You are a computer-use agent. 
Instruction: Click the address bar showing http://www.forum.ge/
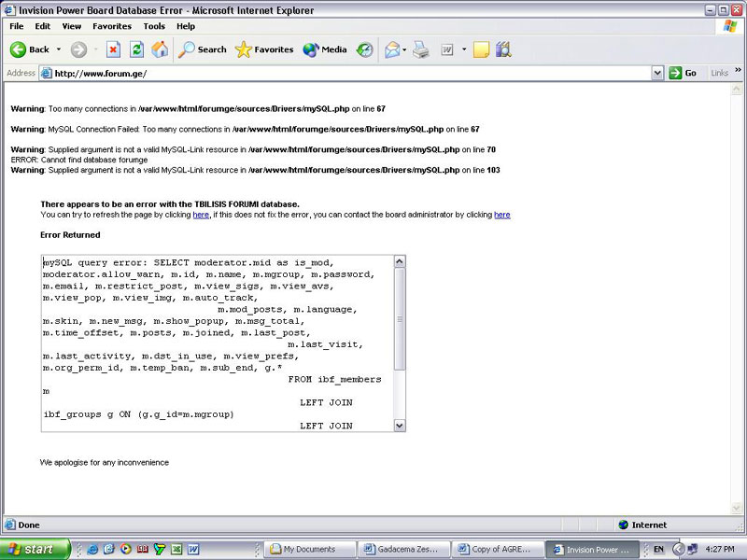point(345,74)
